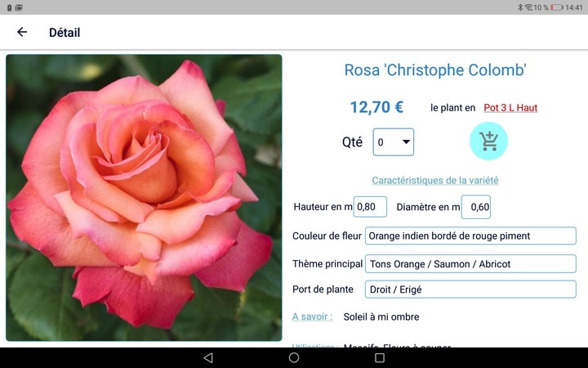Tap Wi-Fi icon in status bar

pyautogui.click(x=528, y=7)
